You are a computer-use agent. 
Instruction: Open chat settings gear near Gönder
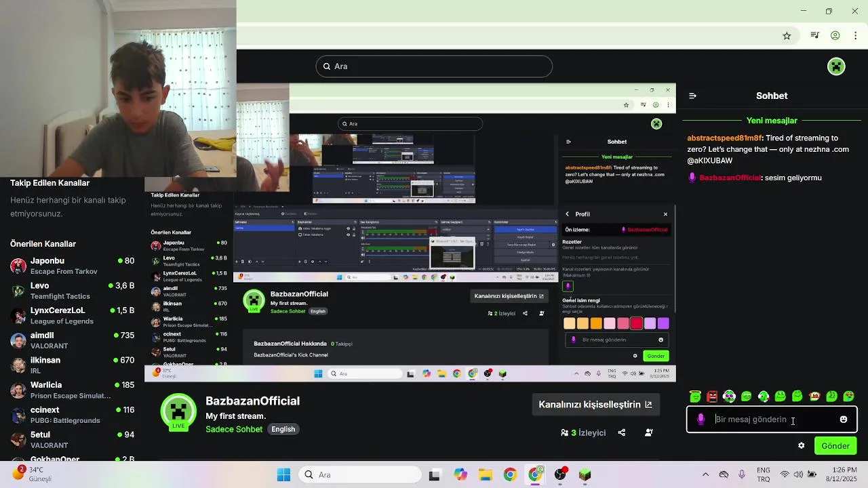coord(802,446)
